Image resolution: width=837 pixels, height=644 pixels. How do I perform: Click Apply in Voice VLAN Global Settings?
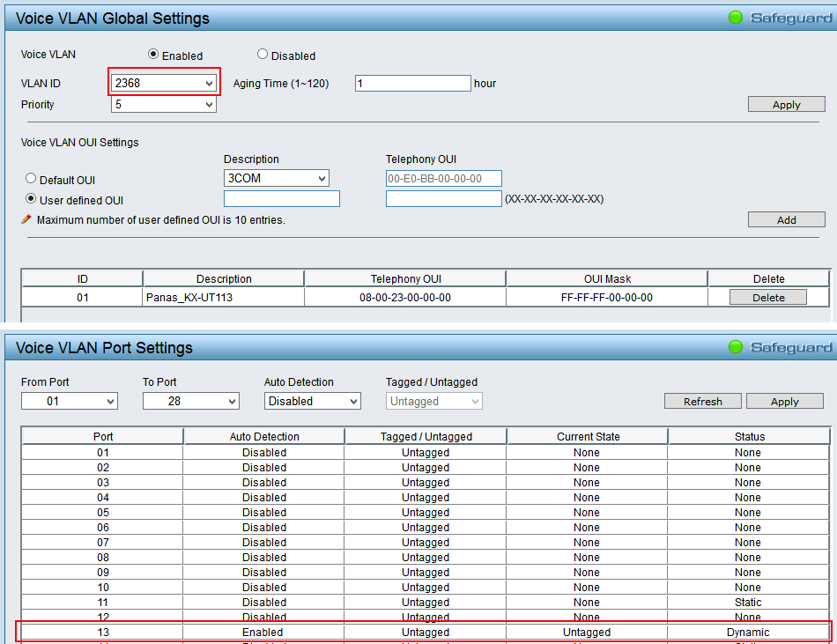pyautogui.click(x=786, y=105)
